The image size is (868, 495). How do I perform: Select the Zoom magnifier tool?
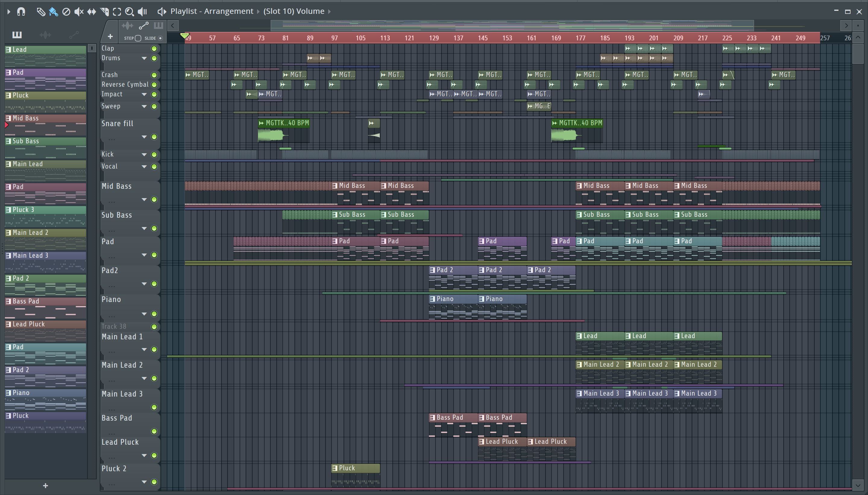pyautogui.click(x=129, y=12)
